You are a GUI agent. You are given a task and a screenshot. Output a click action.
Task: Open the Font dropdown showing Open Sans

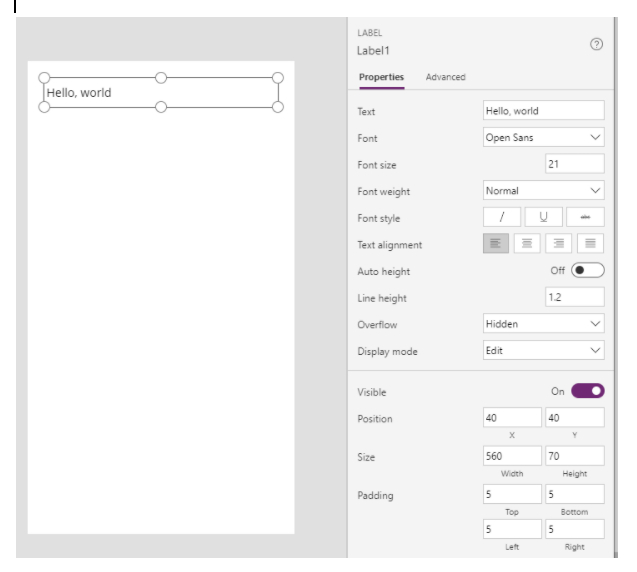[x=544, y=137]
